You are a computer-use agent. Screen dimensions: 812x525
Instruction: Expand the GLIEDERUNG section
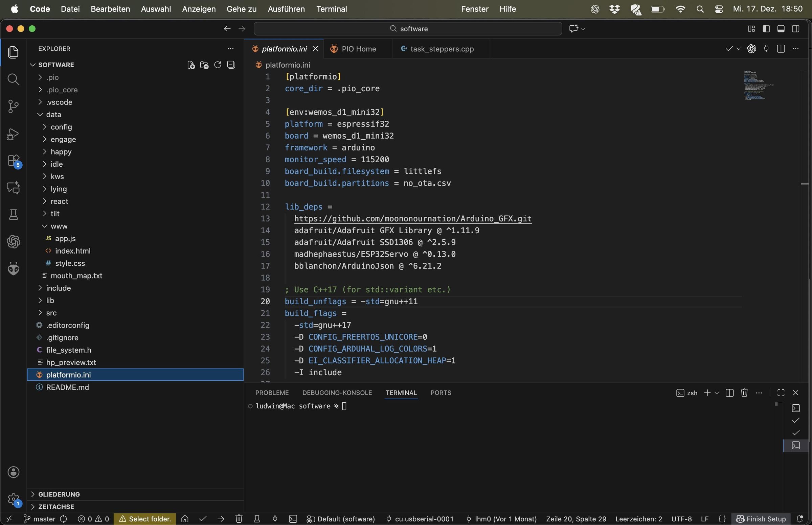point(135,494)
